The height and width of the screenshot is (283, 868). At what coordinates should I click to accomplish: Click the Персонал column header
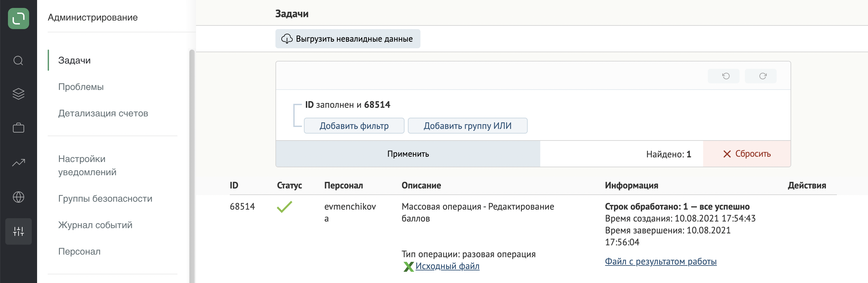pos(343,185)
